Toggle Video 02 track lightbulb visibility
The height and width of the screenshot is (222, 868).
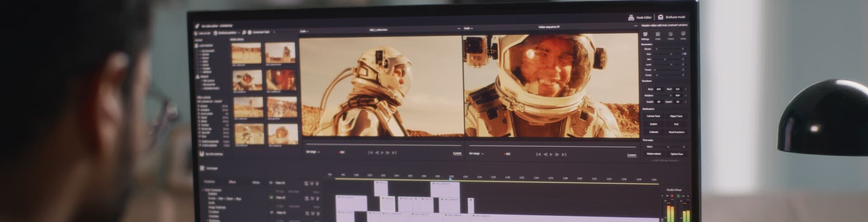318,198
